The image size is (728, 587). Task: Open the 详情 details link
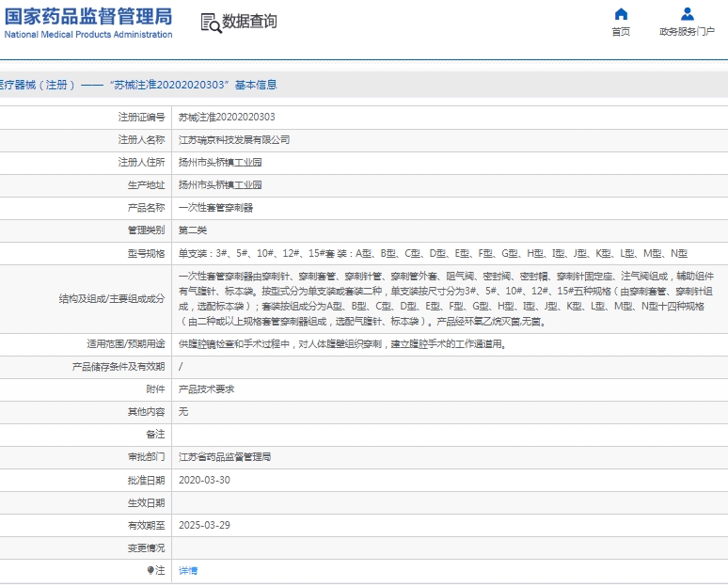(x=188, y=570)
